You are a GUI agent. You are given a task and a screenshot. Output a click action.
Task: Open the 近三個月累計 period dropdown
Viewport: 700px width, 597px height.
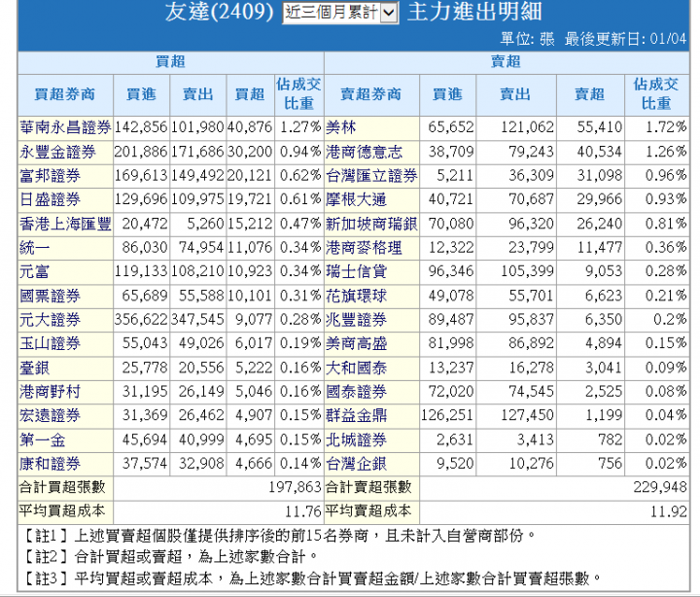(340, 13)
